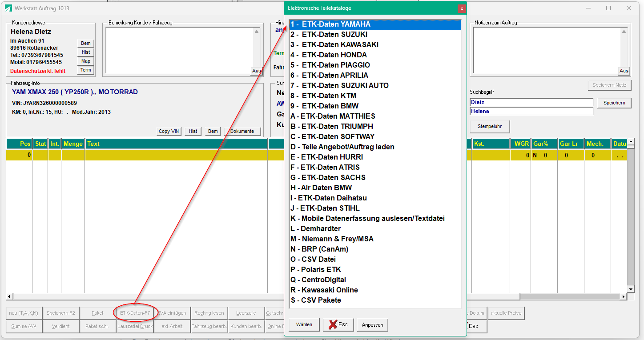Click into Bemerkung Kunde / Fahrzeug text area
Image resolution: width=644 pixels, height=340 pixels.
tap(180, 50)
